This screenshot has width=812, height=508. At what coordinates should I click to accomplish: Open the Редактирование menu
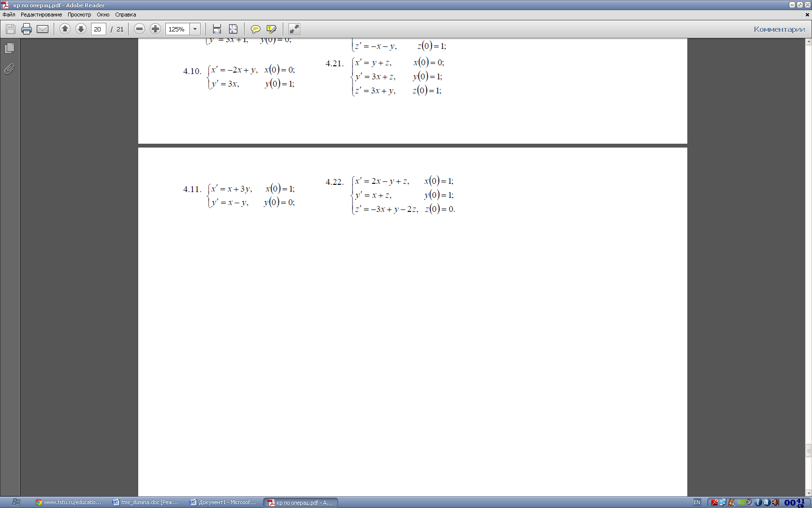pos(41,15)
